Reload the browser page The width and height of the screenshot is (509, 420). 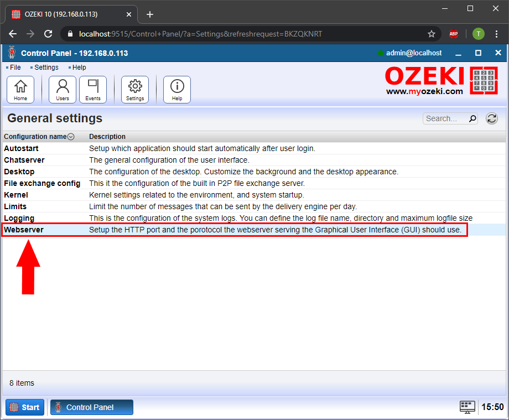[x=48, y=34]
